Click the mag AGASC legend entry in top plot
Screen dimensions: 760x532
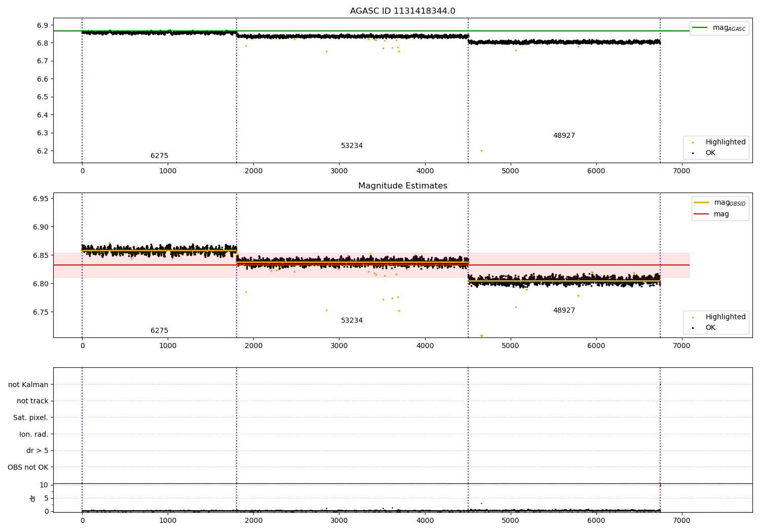pyautogui.click(x=719, y=28)
